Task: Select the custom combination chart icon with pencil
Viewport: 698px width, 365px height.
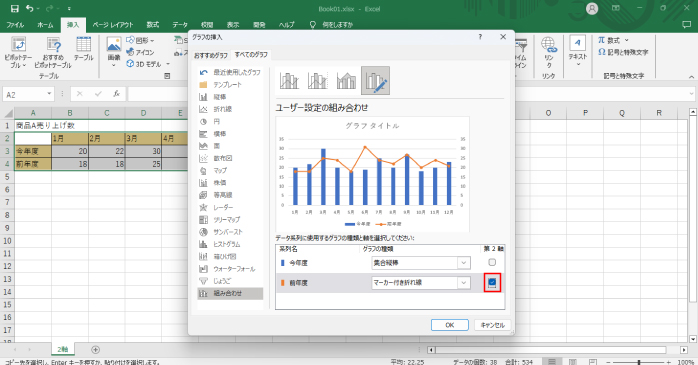Action: point(375,81)
